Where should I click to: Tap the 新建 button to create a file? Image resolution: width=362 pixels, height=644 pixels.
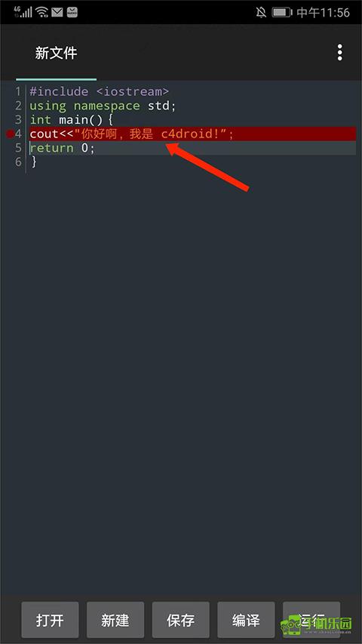tap(115, 620)
